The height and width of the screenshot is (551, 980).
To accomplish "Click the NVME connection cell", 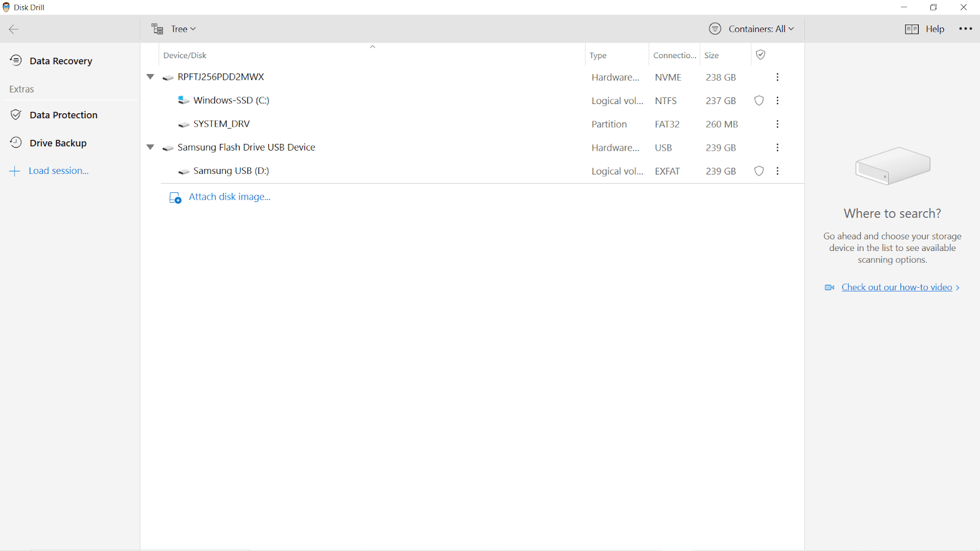I will point(668,77).
